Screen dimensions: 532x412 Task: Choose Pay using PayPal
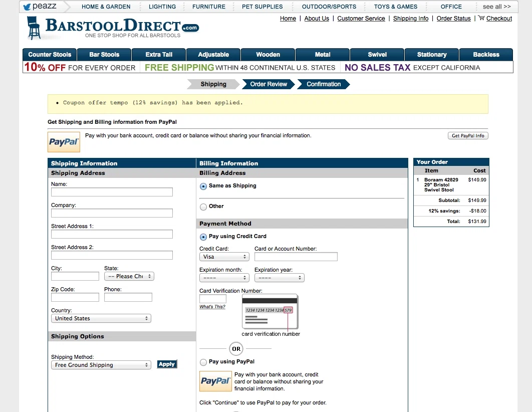(x=203, y=362)
